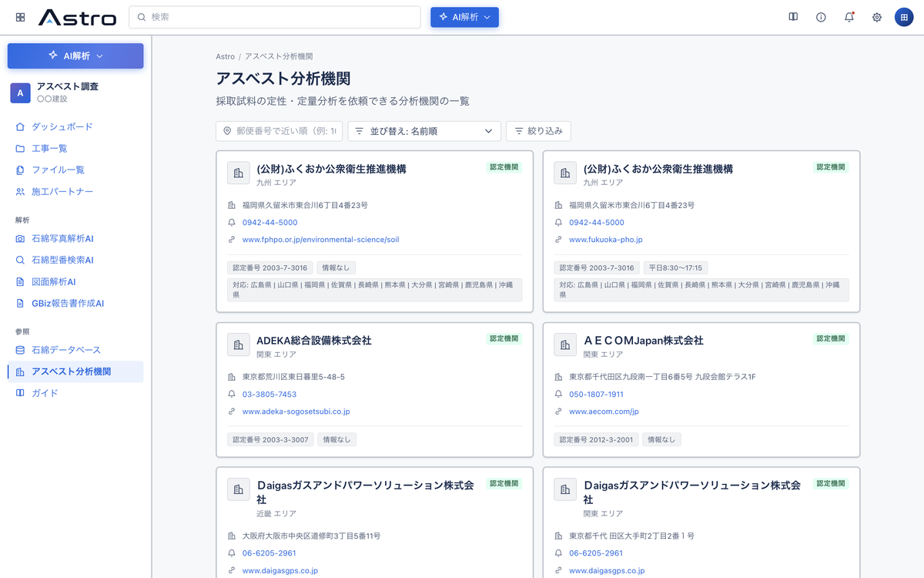
Task: Click the 認定機関 badge on the ＡＥＣＯＭJapan card
Action: (832, 338)
